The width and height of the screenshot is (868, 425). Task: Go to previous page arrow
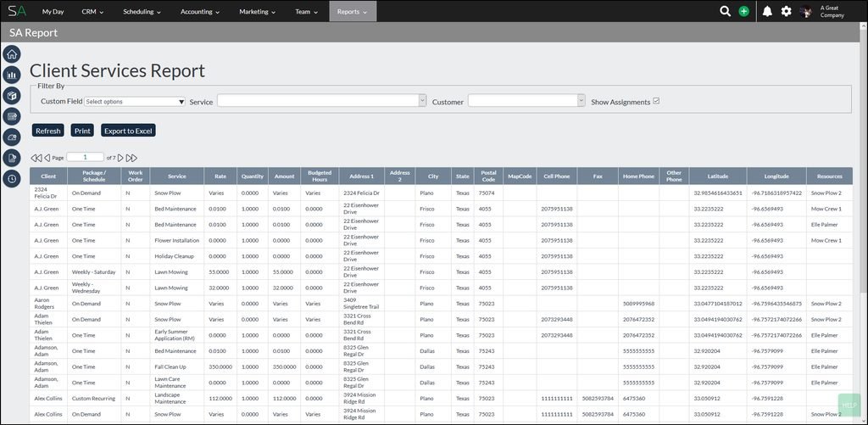(47, 158)
